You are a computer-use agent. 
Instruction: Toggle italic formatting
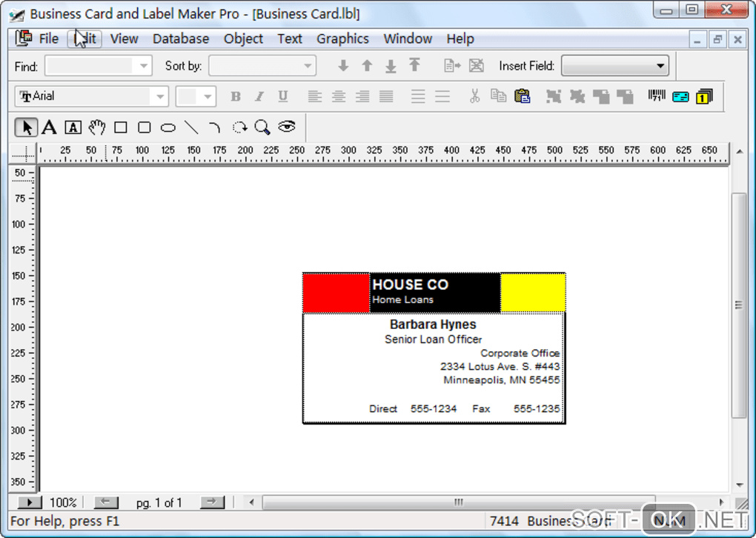coord(259,96)
